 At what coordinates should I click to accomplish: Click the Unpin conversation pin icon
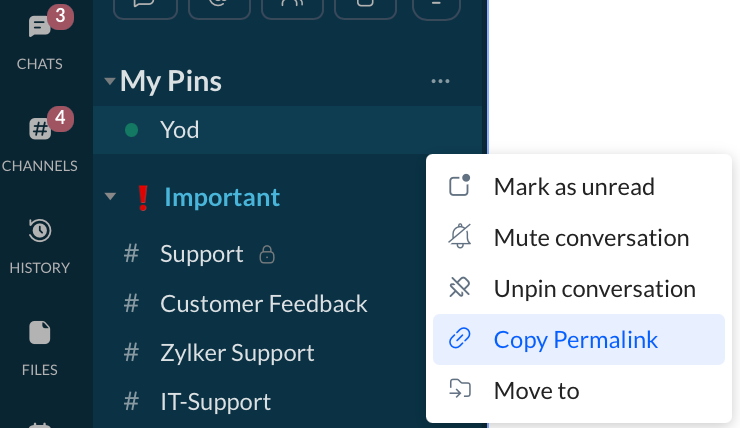point(460,287)
